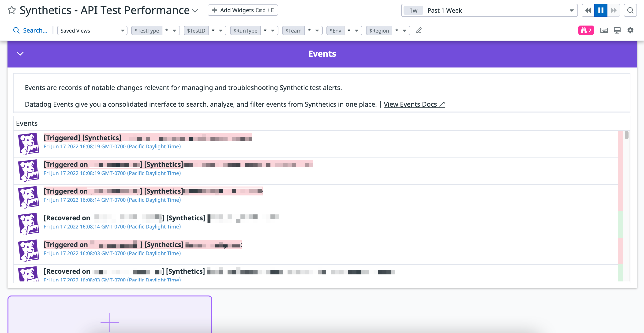Click the zoom-out magnifier icon

pos(630,10)
